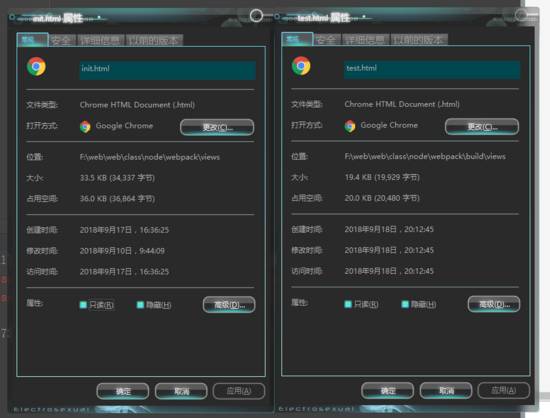
Task: Open the 以前的版本 tab in test.html properties
Action: point(418,40)
